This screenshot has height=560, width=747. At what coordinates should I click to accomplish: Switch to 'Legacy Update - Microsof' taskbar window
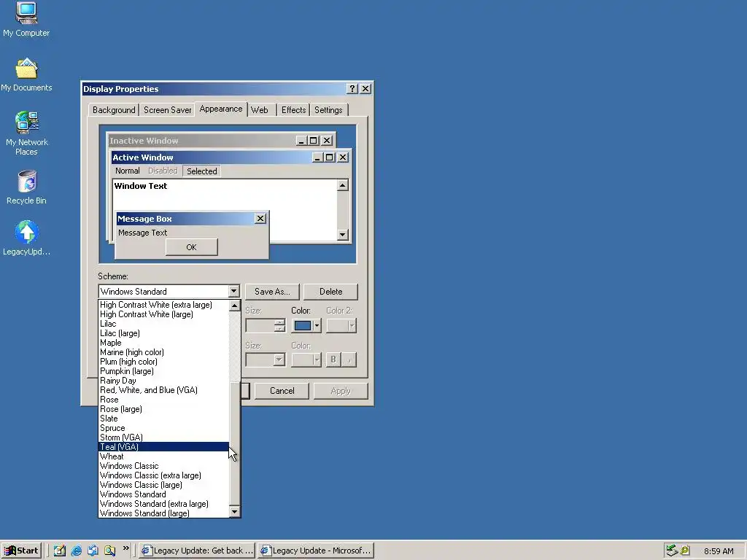pos(316,551)
